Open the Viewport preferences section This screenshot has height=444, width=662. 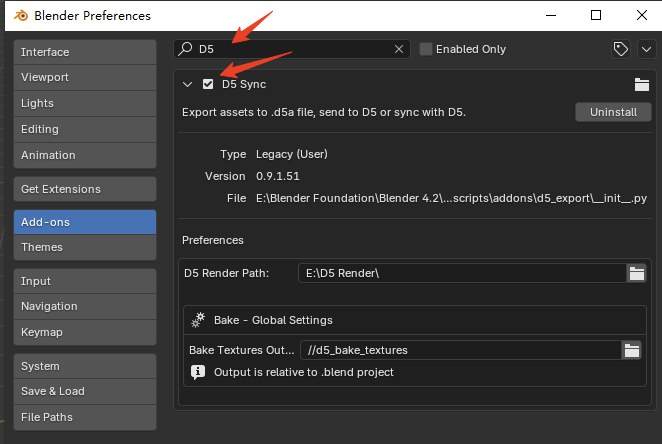click(x=85, y=78)
